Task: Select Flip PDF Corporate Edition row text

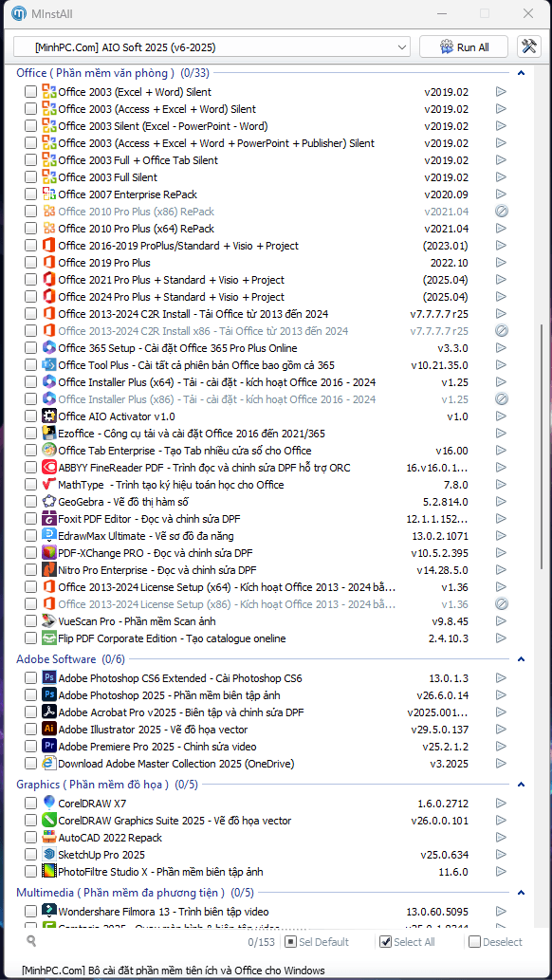Action: [172, 638]
